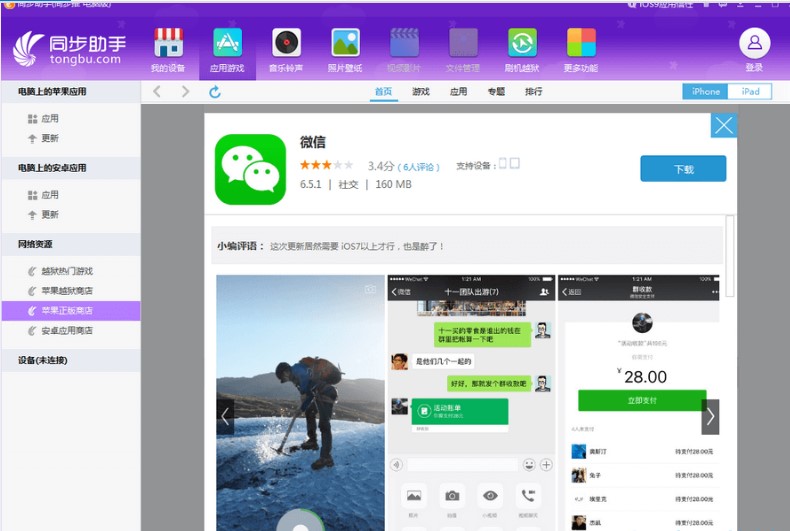Refresh the store page
The height and width of the screenshot is (531, 790).
click(x=215, y=92)
